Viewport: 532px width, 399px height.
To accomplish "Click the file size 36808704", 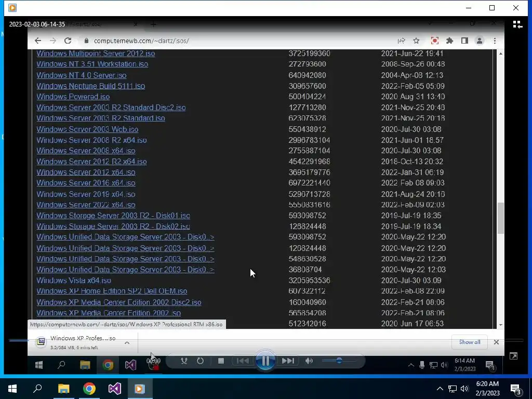I will coord(305,270).
